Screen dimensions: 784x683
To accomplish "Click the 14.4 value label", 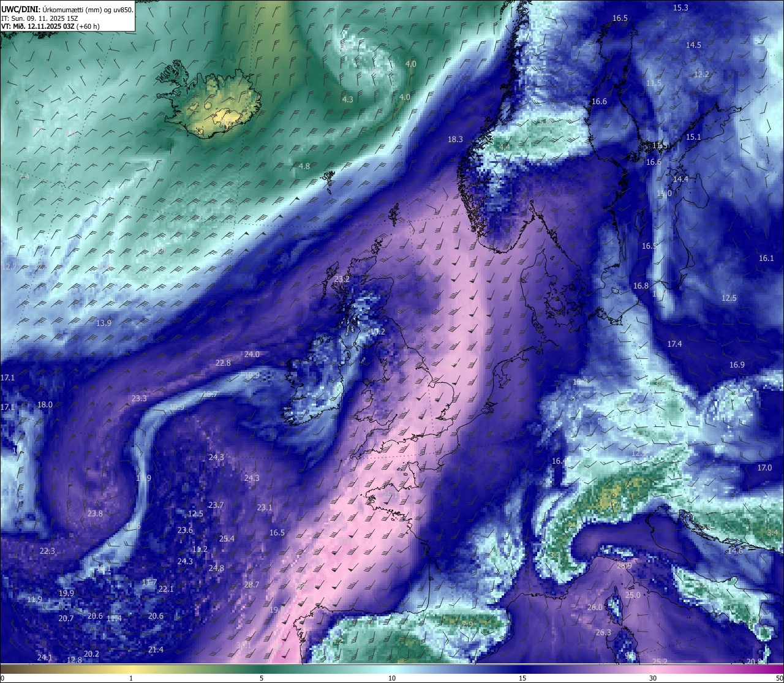I will (680, 179).
